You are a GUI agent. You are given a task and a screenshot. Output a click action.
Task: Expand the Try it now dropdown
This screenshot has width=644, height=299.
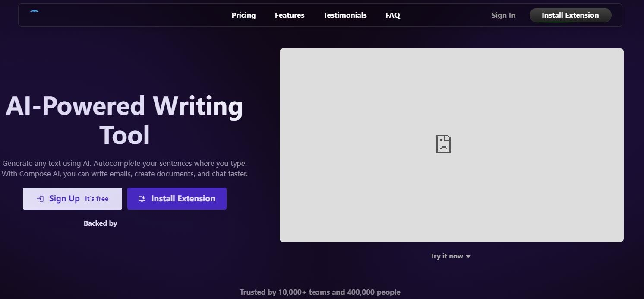(x=450, y=256)
